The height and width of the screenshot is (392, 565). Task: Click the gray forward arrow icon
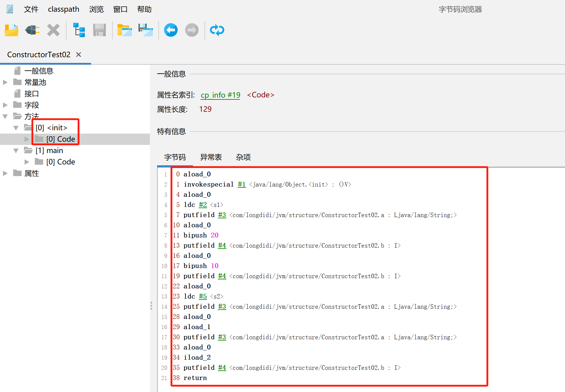pyautogui.click(x=192, y=30)
